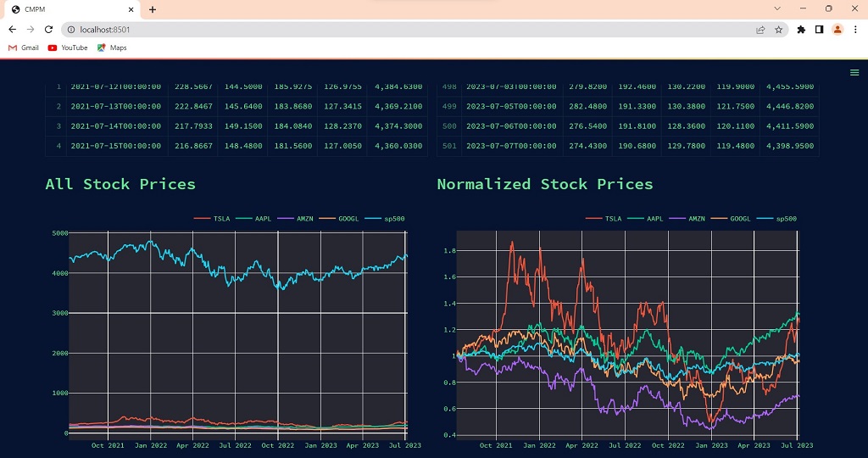
Task: Open Chrome's three-dot menu
Action: [856, 30]
